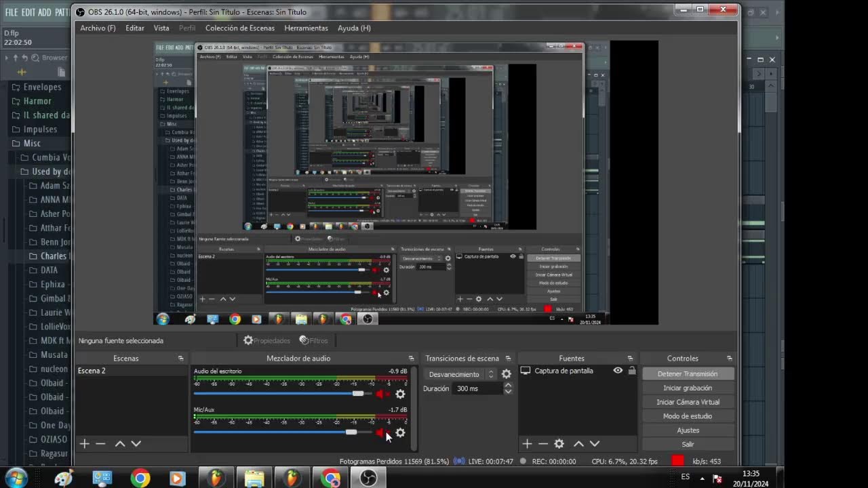
Task: Click Fotogramas Perdidos status text
Action: click(x=394, y=462)
